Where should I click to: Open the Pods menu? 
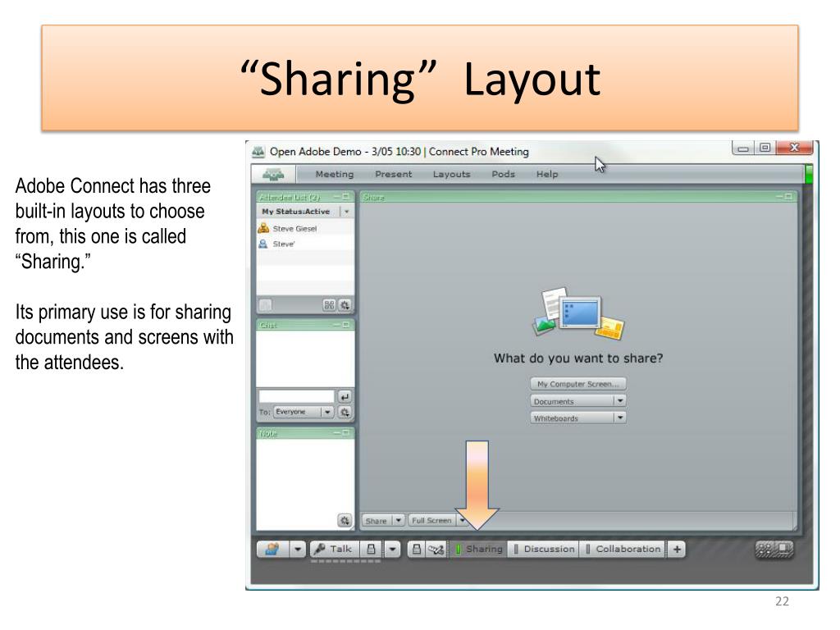[503, 174]
